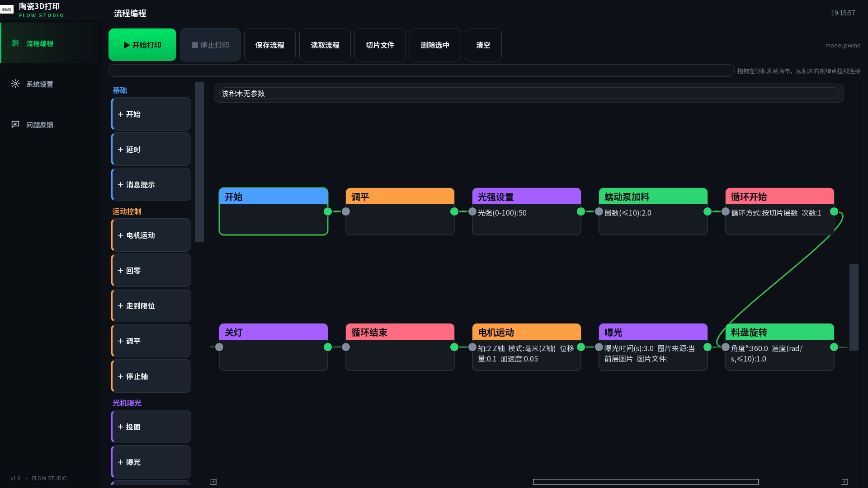The height and width of the screenshot is (488, 868).
Task: Add a 开始 block from the palette
Action: 151,114
